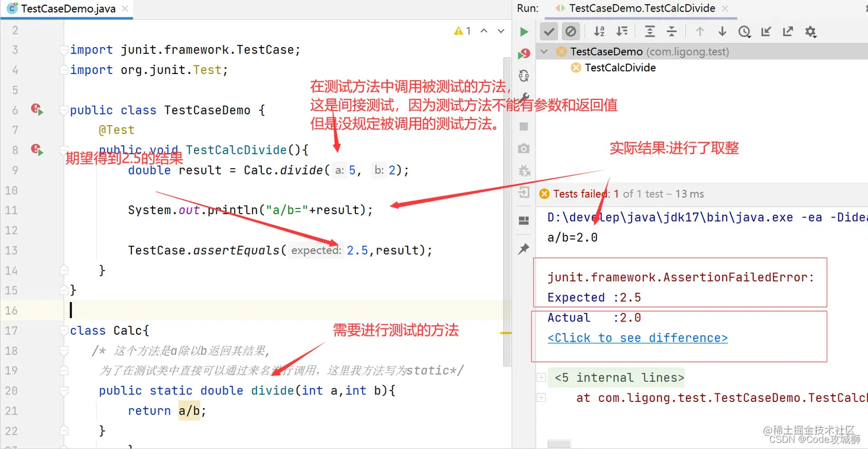
Task: Toggle Show Passed tests checkmark button
Action: coord(549,32)
